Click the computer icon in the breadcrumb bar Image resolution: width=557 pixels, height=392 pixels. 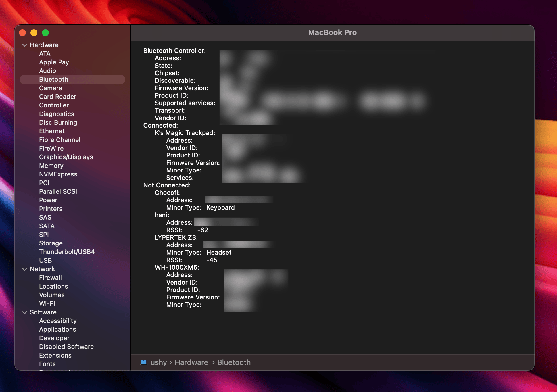tap(144, 362)
